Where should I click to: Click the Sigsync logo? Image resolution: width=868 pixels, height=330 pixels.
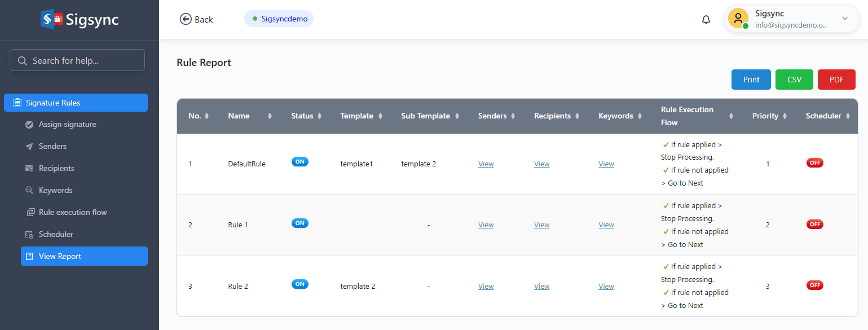tap(80, 20)
